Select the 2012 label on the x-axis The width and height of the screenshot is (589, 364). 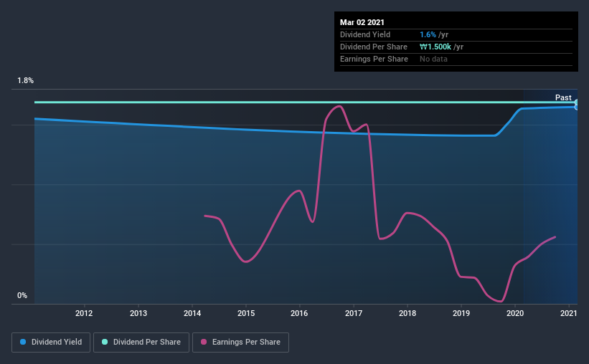pyautogui.click(x=84, y=313)
